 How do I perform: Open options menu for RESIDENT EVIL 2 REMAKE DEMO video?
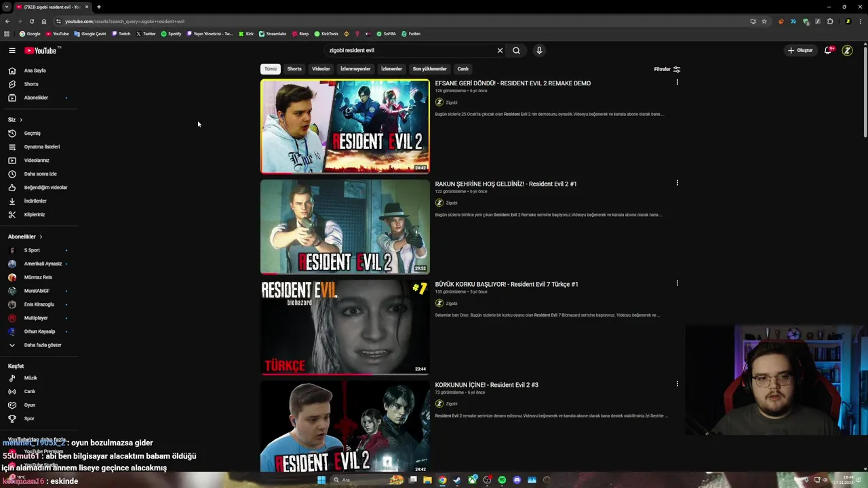coord(677,83)
